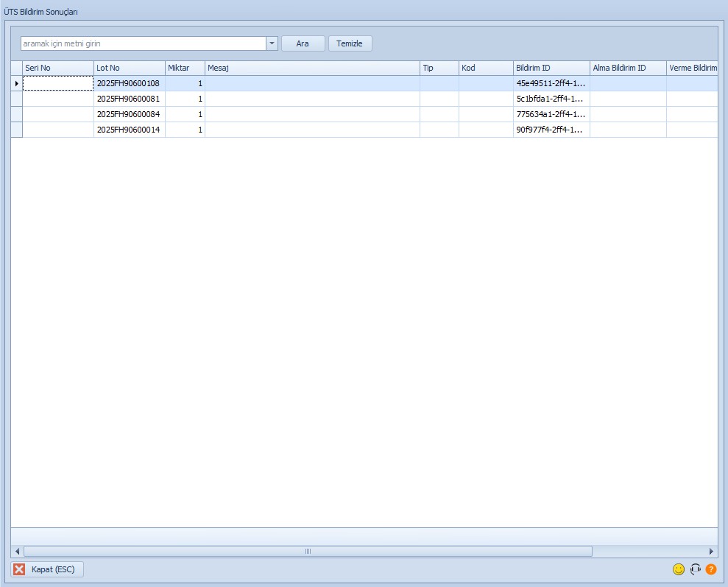Click the horizontal scrollbar right arrow
This screenshot has width=728, height=587.
(711, 551)
